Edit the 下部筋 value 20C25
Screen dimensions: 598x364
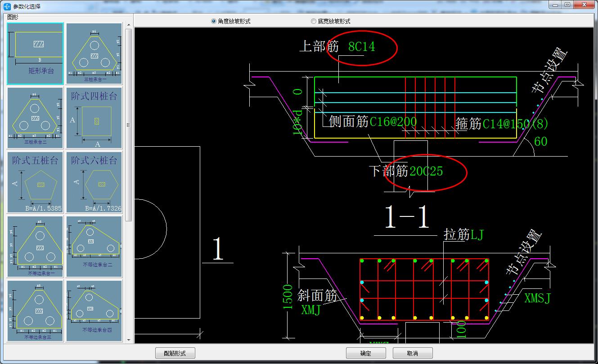[426, 171]
